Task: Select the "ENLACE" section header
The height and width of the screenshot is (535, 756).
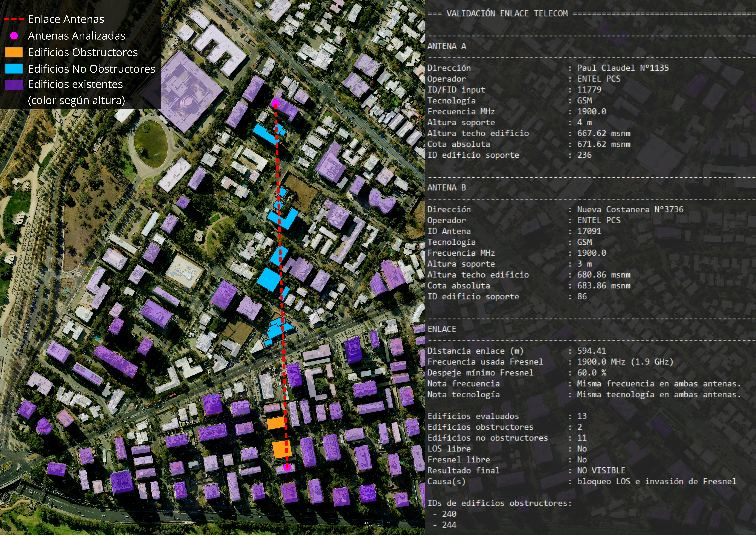Action: pyautogui.click(x=442, y=329)
